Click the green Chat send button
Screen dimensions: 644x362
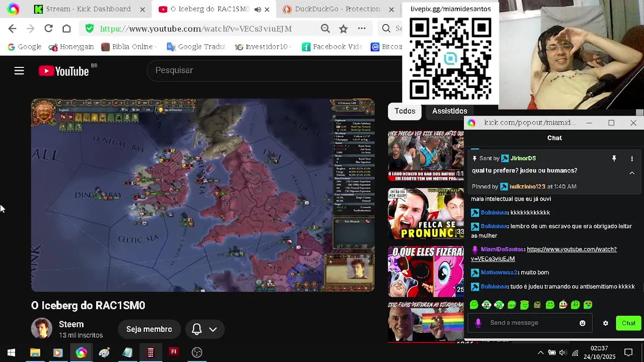[628, 323]
